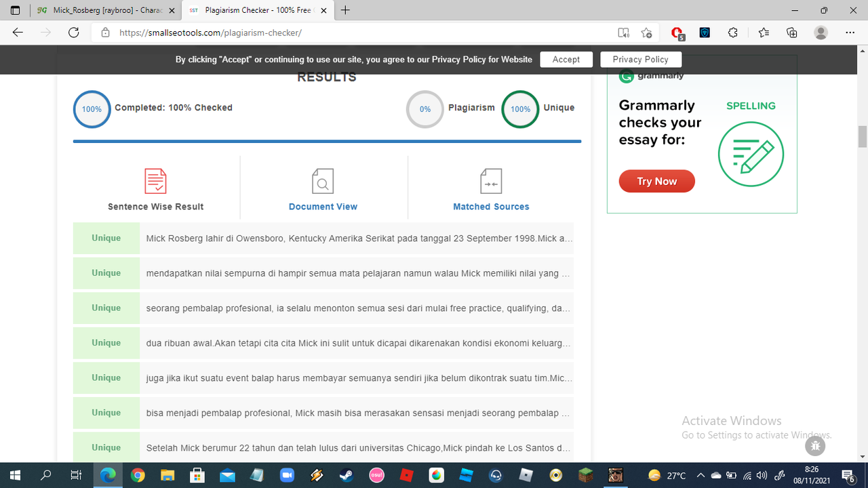Click the Grammarly spelling pencil graphic
Image resolution: width=868 pixels, height=488 pixels.
tap(751, 154)
